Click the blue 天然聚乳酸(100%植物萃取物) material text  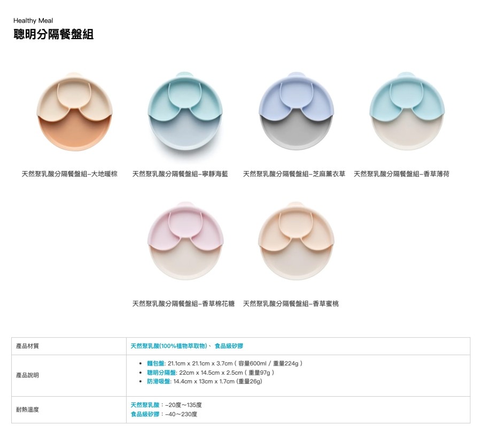169,346
